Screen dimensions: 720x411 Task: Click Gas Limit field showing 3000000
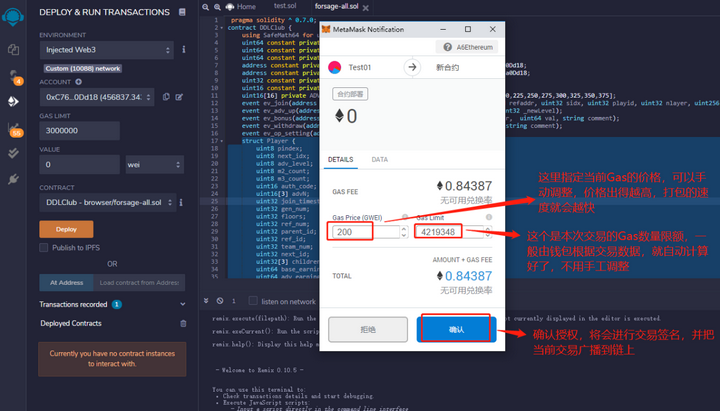[79, 131]
